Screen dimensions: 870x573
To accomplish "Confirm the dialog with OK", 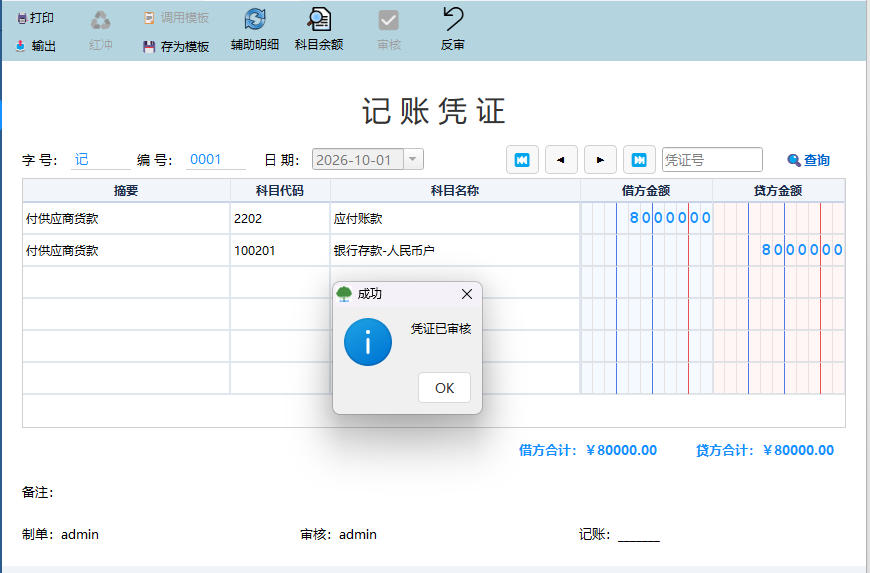I will 444,388.
